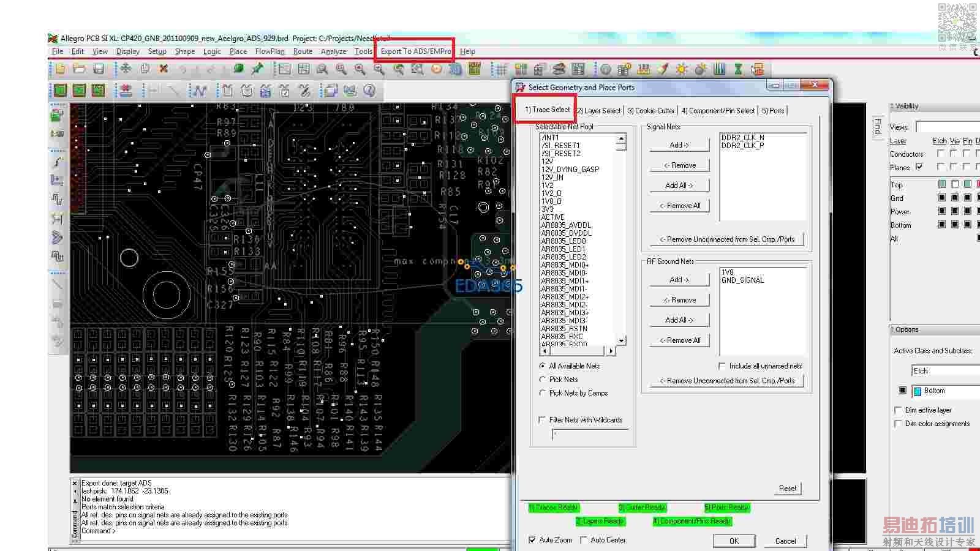
Task: Open the Bottom subclass dropdown
Action: [x=946, y=391]
